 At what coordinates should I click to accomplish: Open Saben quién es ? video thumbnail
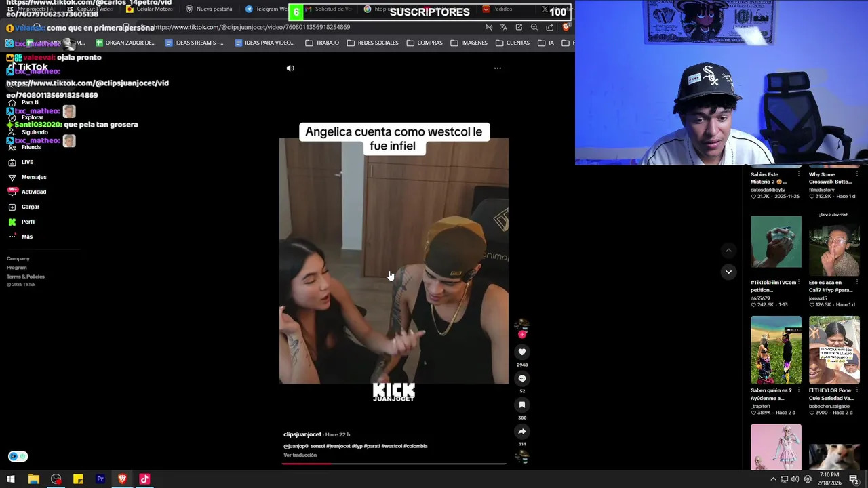(776, 350)
